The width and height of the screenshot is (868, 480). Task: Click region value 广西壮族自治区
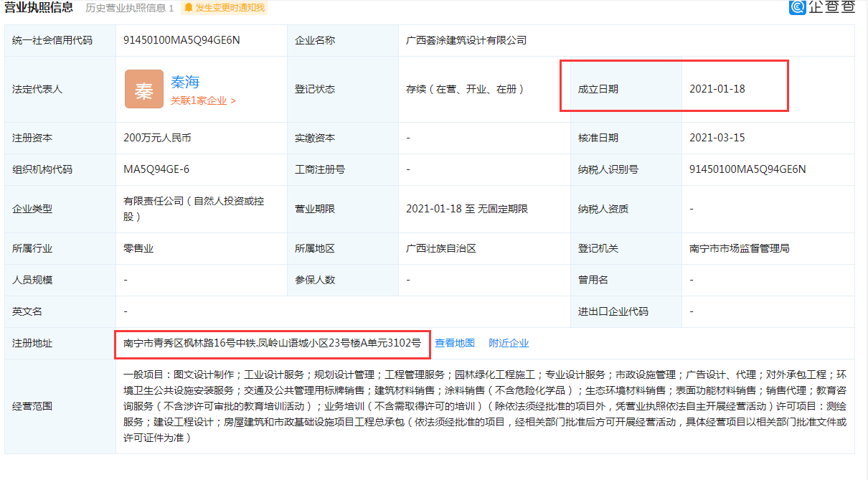(x=441, y=248)
